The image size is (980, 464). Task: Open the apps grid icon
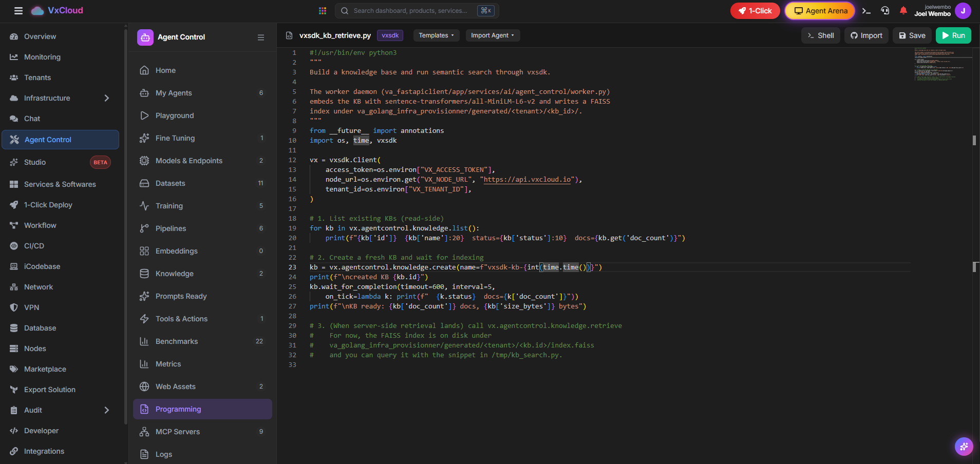323,11
